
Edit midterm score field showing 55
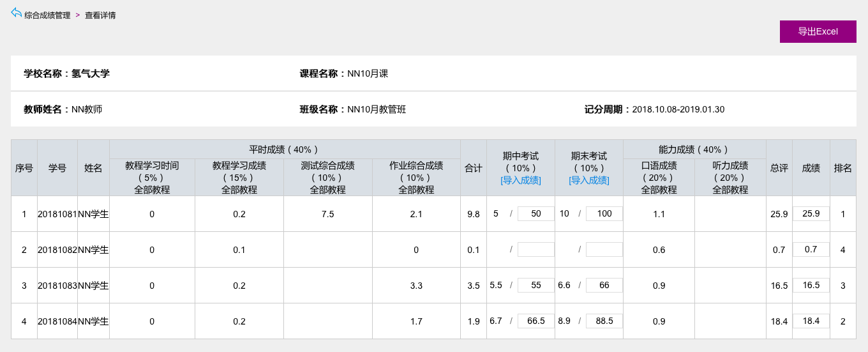click(535, 285)
